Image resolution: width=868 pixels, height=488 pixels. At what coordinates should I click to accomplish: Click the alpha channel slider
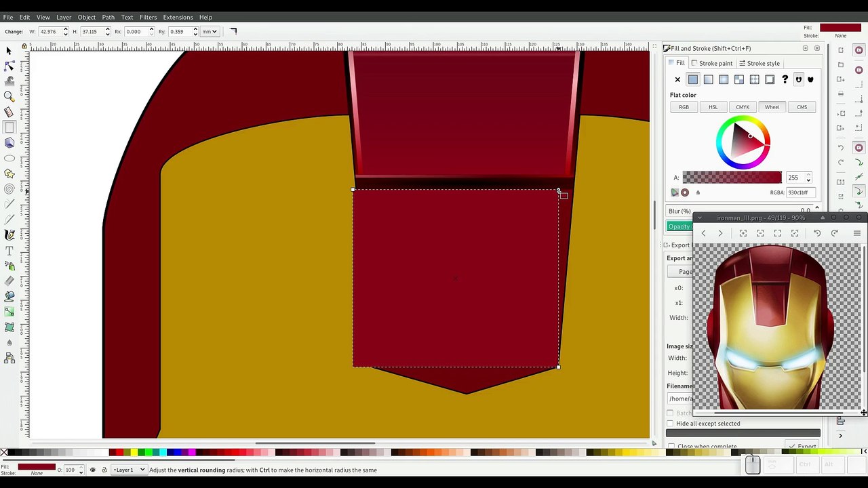[732, 178]
